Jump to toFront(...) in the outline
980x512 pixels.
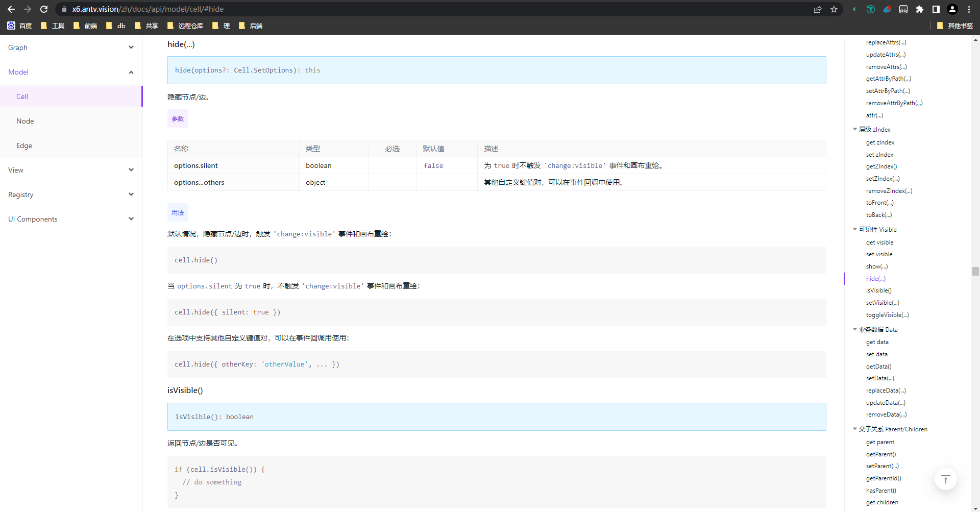pyautogui.click(x=879, y=203)
